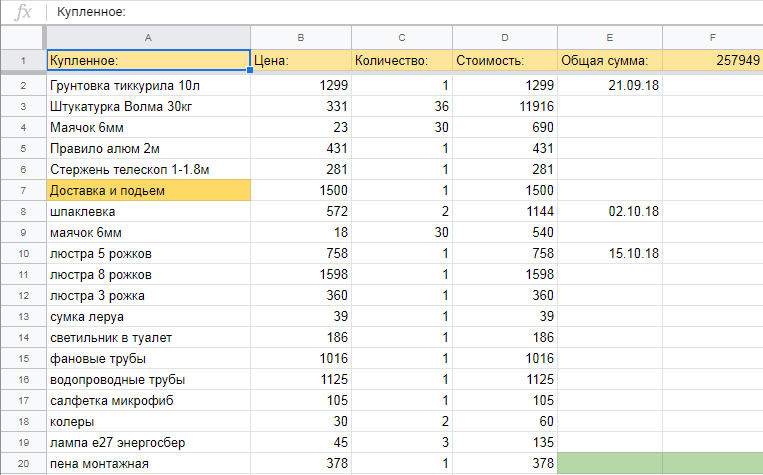This screenshot has height=475, width=763.
Task: Click cell "салфетка микрофиб"
Action: (x=148, y=401)
